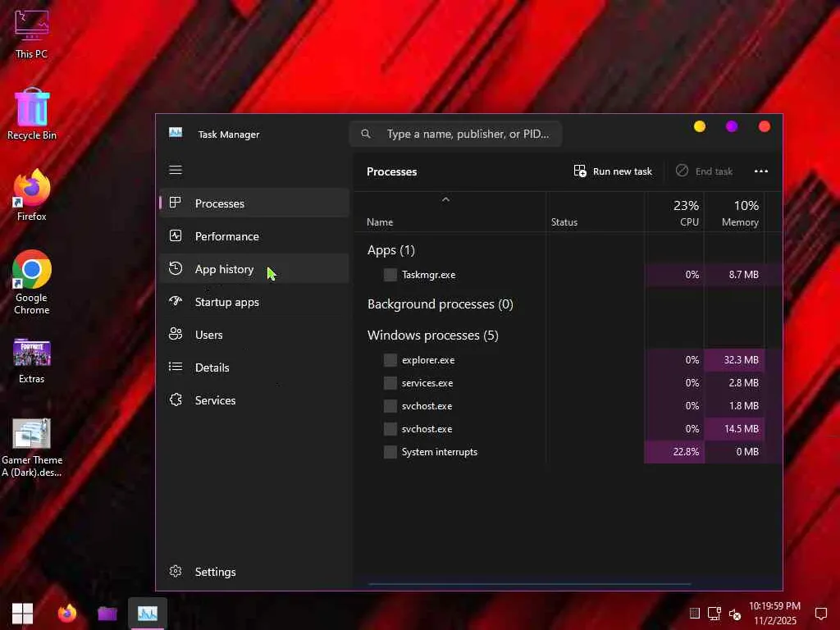Click the muted volume tray icon
Screen dimensions: 840x630
735,614
